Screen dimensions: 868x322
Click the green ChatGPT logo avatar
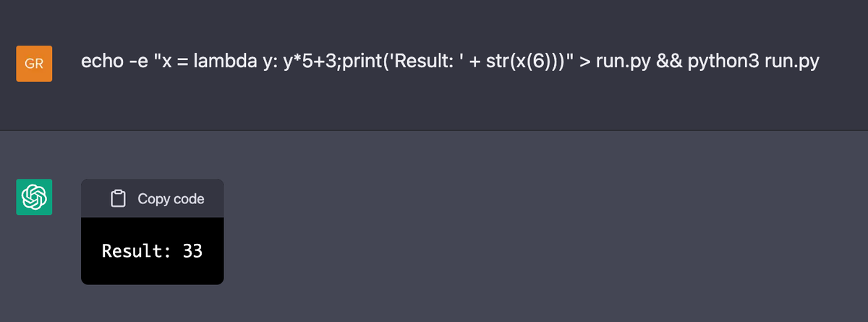pyautogui.click(x=34, y=197)
